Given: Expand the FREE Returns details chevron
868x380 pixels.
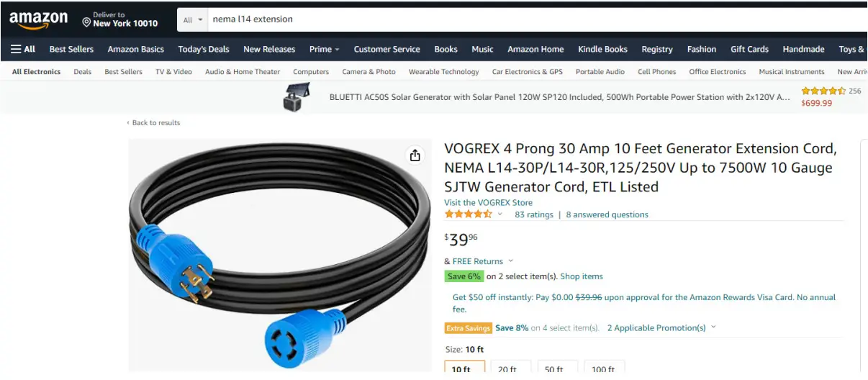Looking at the screenshot, I should tap(511, 261).
